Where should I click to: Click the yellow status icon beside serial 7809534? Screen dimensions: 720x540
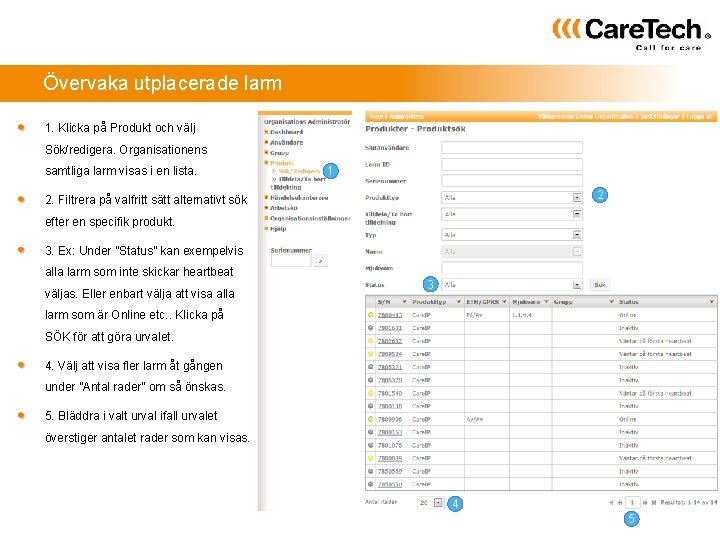pos(371,354)
